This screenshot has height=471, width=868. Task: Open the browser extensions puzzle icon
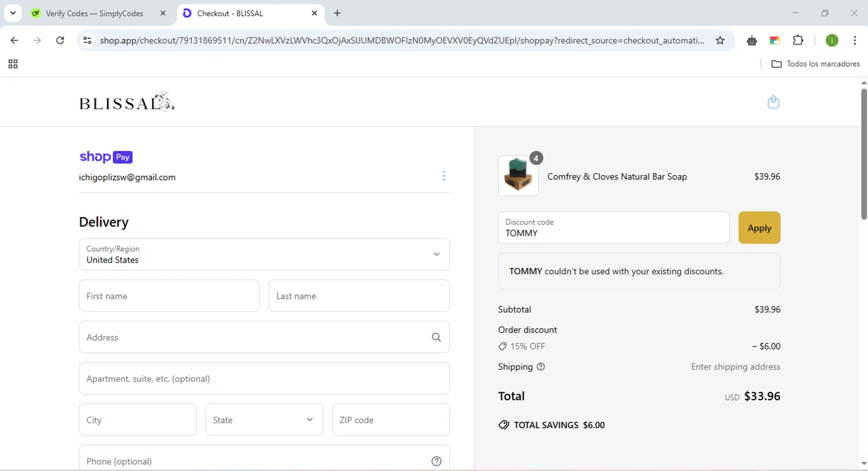(x=798, y=41)
